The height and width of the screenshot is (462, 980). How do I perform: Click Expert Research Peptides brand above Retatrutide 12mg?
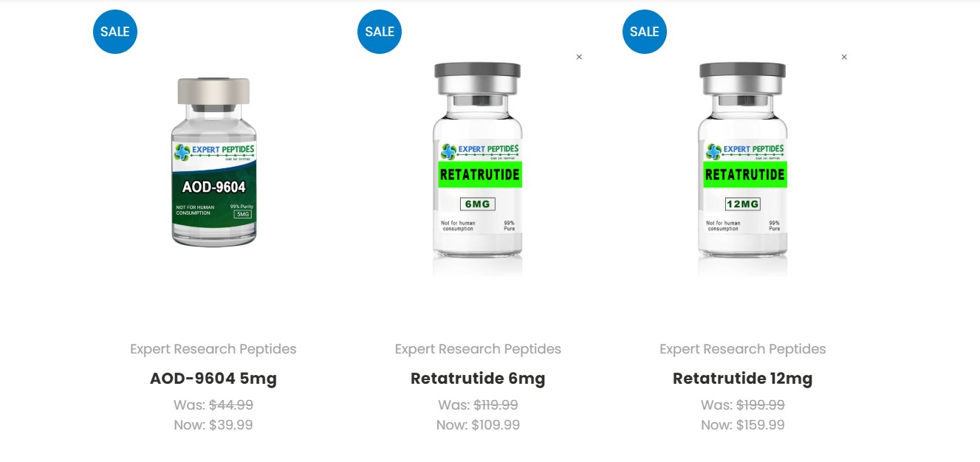(743, 349)
